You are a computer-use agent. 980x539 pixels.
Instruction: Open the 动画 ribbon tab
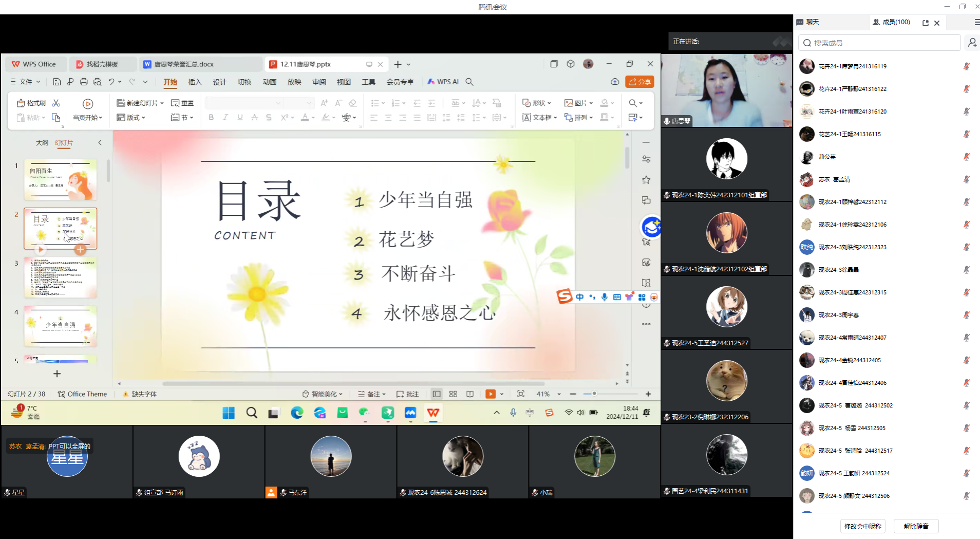(269, 82)
